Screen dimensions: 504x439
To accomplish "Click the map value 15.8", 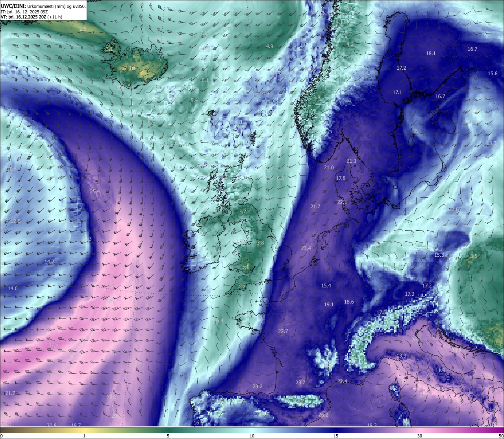I will tap(493, 74).
